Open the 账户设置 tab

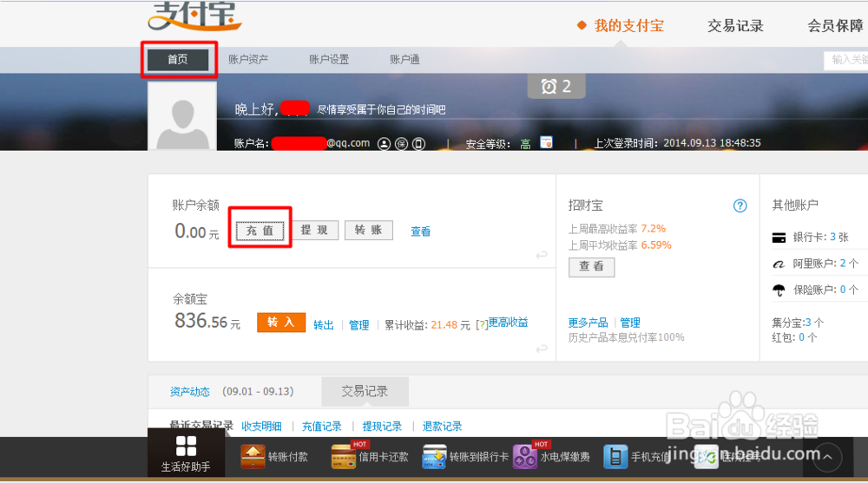coord(329,59)
